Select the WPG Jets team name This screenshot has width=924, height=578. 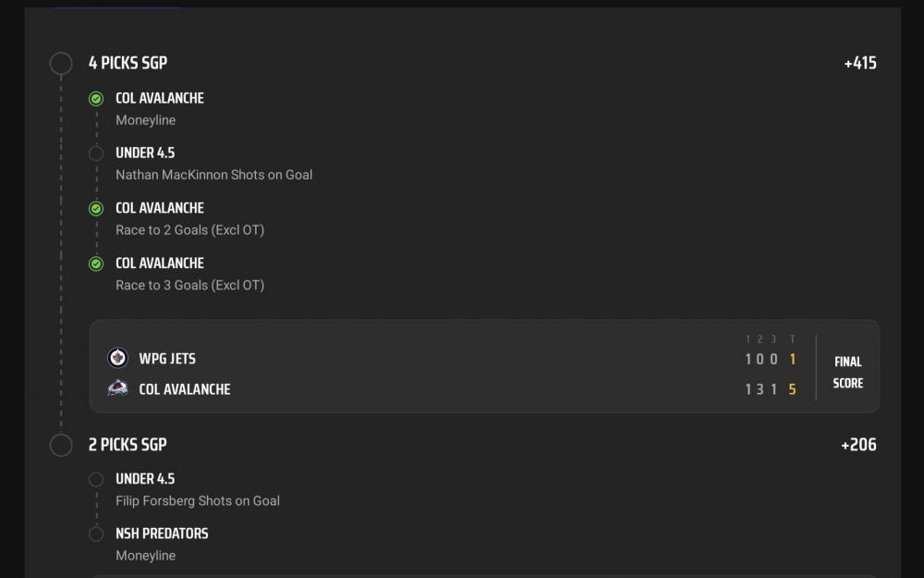[167, 359]
